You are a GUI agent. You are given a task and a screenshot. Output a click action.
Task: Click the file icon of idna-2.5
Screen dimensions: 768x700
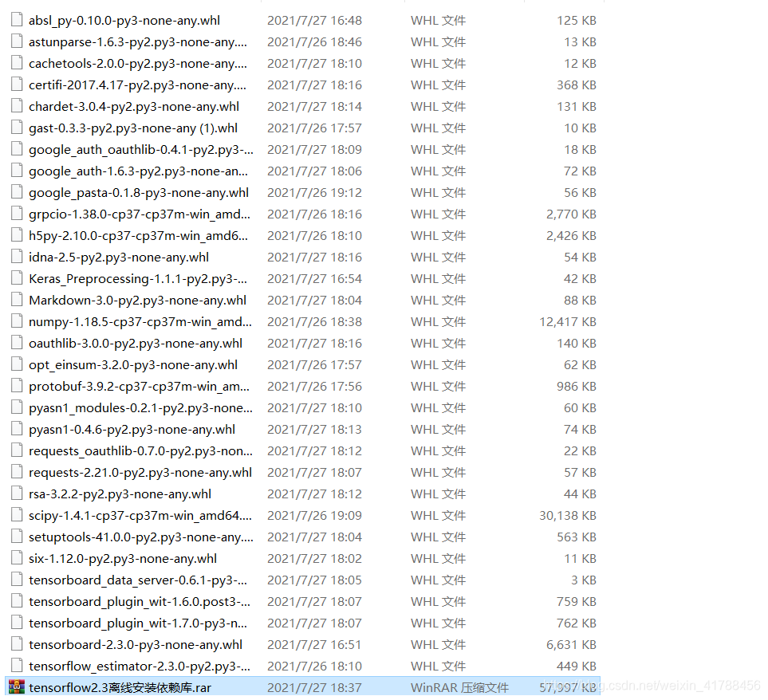[17, 257]
